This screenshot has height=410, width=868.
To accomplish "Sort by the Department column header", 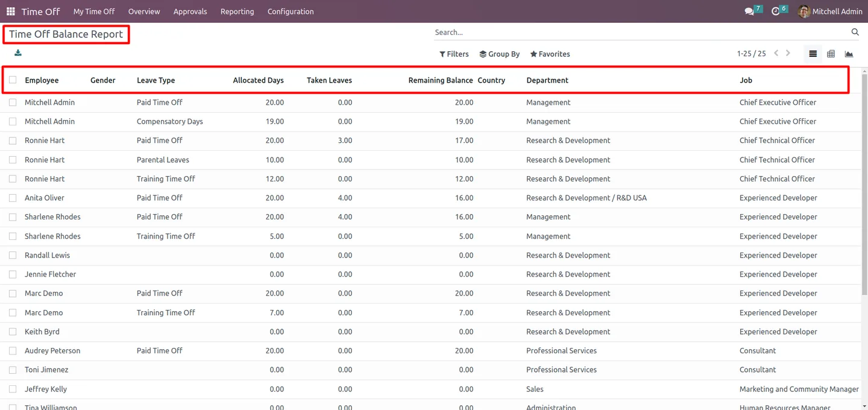I will [x=547, y=80].
